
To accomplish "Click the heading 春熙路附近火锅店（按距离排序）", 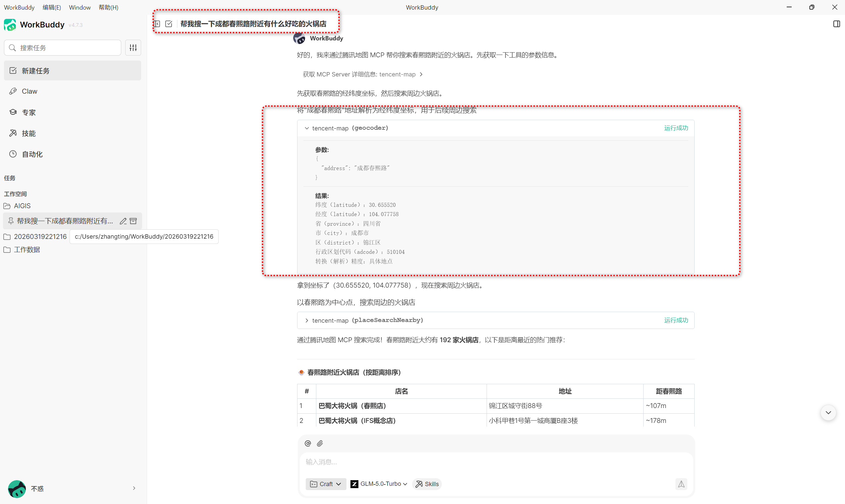I will coord(354,373).
